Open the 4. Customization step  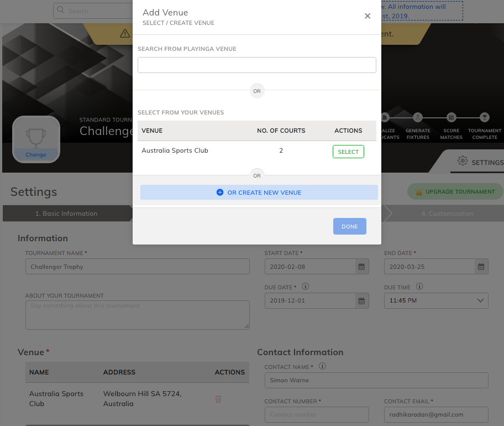447,214
